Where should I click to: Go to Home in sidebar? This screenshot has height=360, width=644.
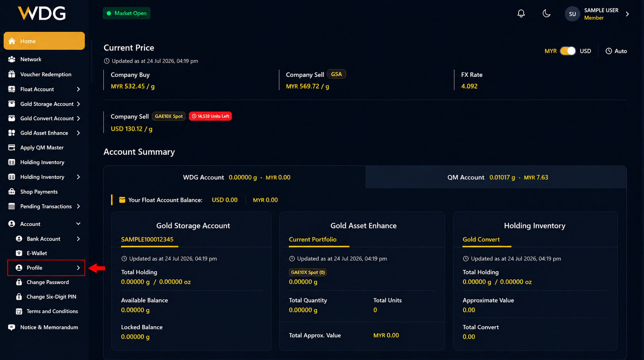44,41
